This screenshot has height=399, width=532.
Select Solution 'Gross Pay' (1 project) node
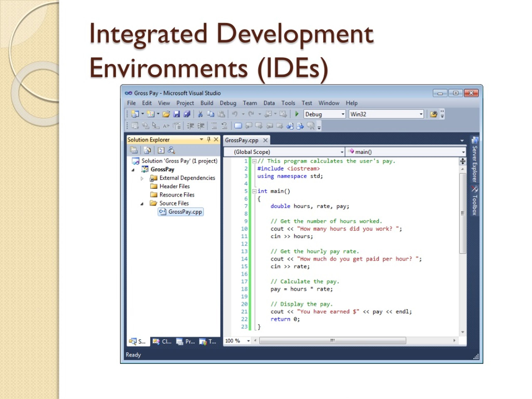(175, 161)
